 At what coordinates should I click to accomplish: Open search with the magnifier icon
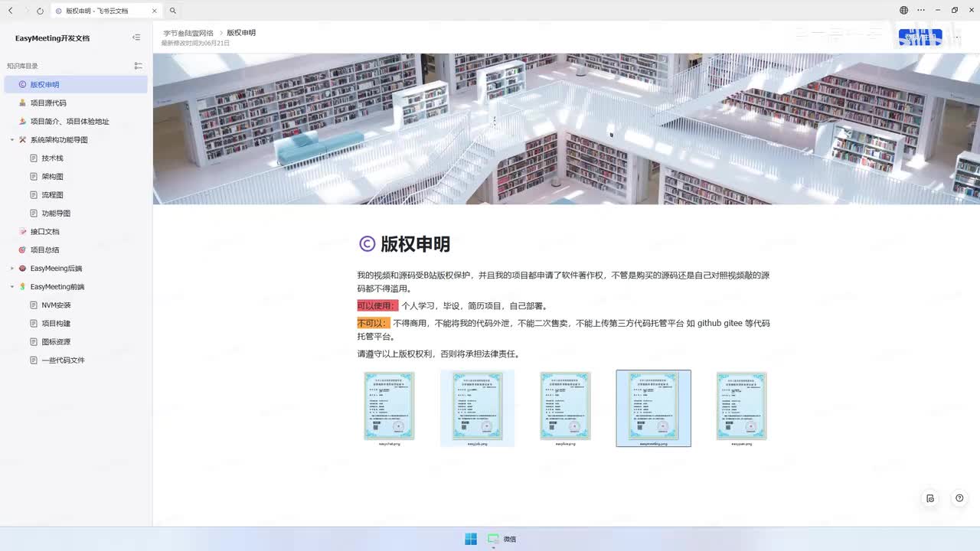pos(173,11)
